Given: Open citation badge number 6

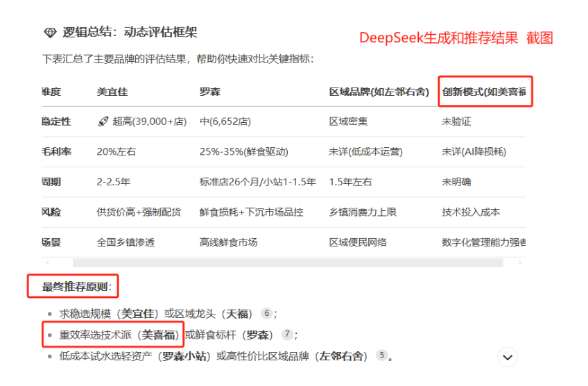Looking at the screenshot, I should 266,313.
